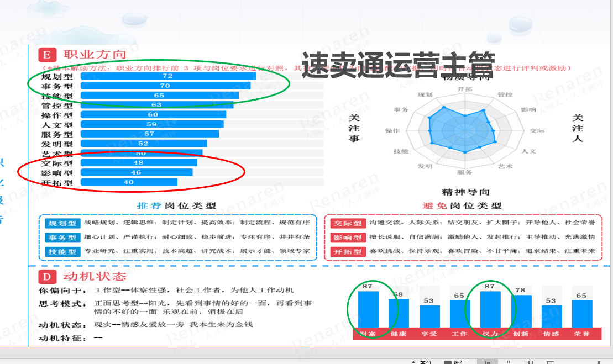Click the blue 技能型 tag in recommended box

click(62, 252)
